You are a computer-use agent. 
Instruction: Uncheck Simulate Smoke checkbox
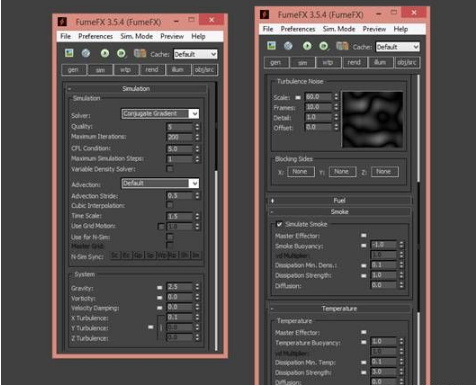click(x=279, y=224)
